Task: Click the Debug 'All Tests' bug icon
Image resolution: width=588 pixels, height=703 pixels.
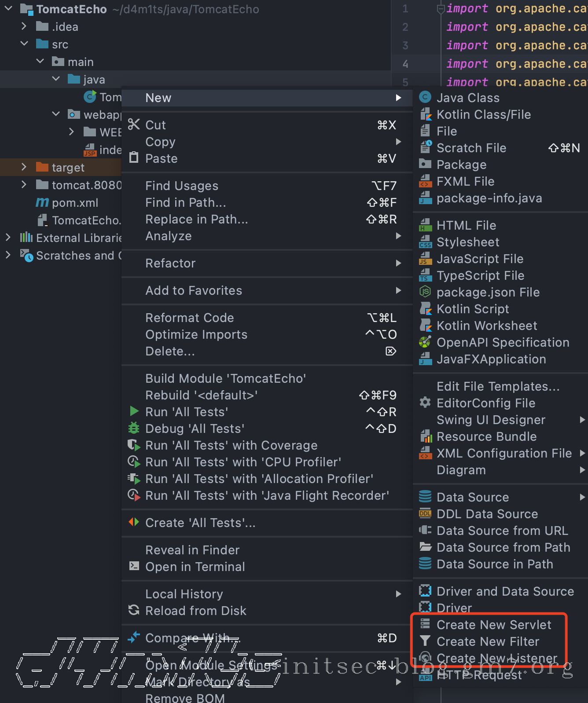Action: point(134,428)
